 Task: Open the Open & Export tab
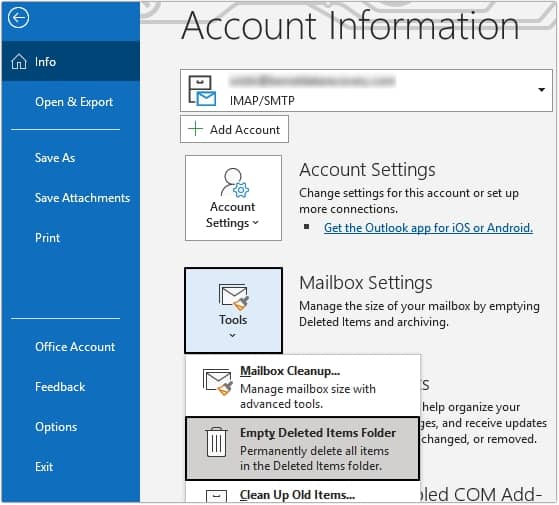click(x=74, y=102)
